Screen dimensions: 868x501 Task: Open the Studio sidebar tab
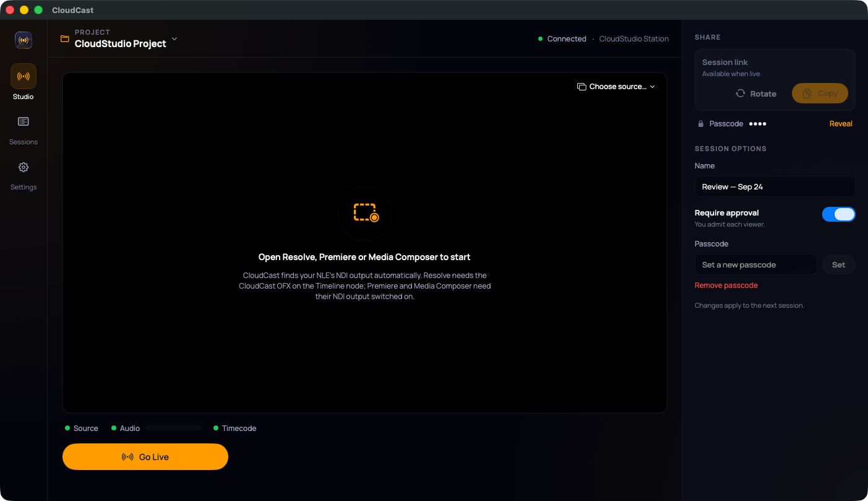click(24, 82)
